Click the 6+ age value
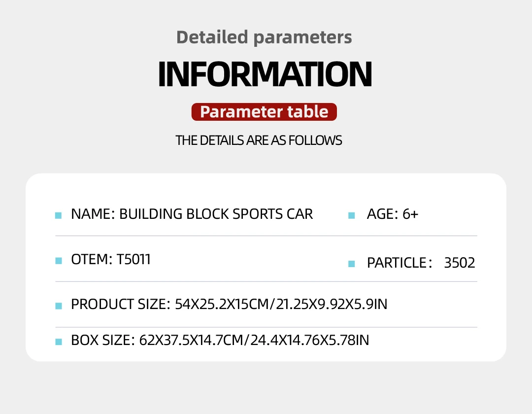The width and height of the screenshot is (532, 414). [410, 214]
